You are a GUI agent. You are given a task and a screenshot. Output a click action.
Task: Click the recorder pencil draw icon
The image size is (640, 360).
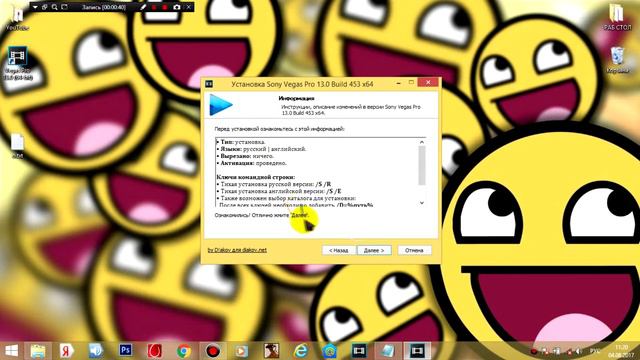tap(143, 7)
